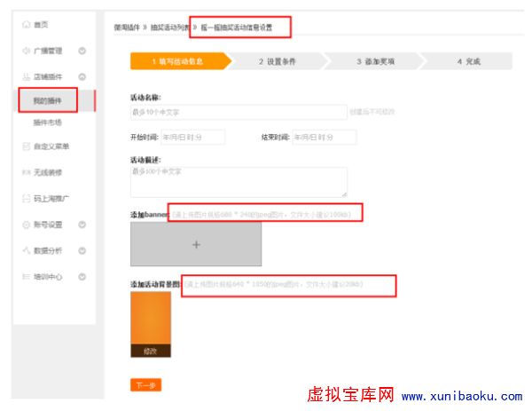Select 我的插件 in the sidebar
Image resolution: width=532 pixels, height=411 pixels.
(47, 100)
